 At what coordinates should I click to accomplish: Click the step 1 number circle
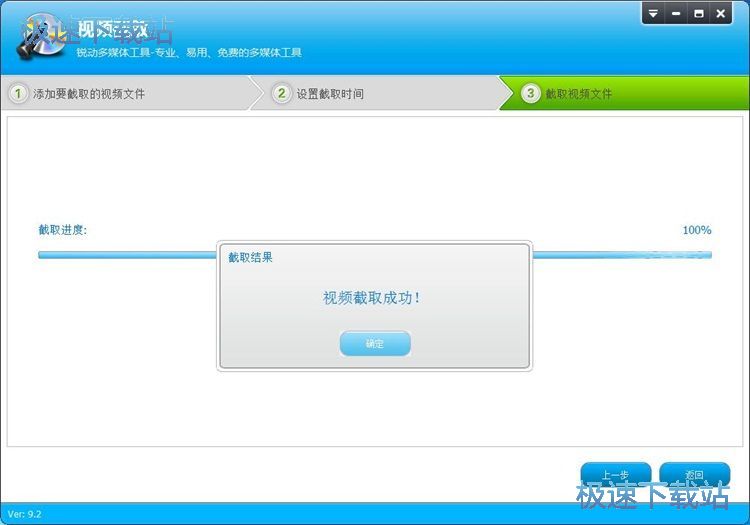18,93
